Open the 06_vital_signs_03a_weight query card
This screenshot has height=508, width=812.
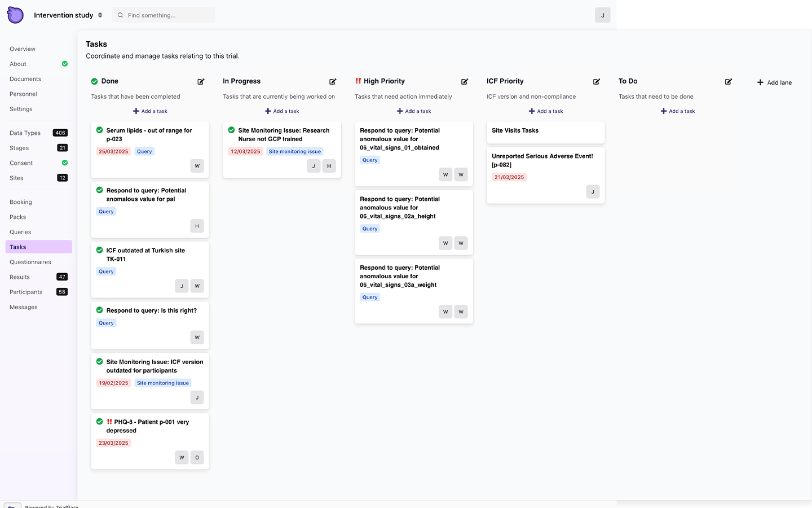coord(413,291)
